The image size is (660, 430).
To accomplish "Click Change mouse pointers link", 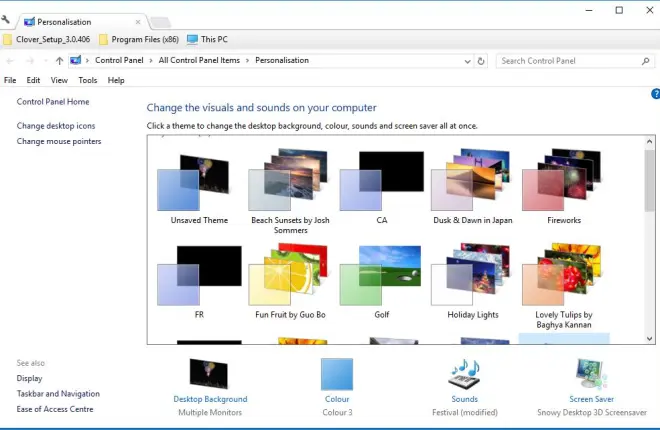I will (x=59, y=141).
